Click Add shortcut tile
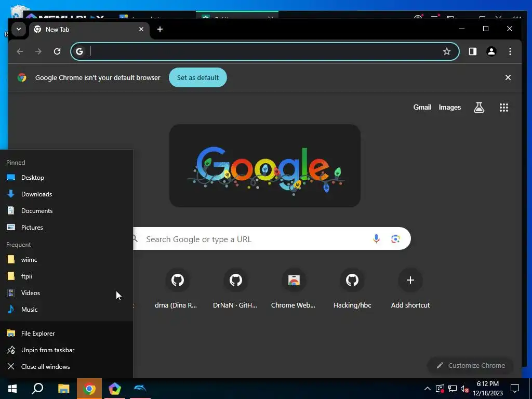Screen dimensions: 532x399 click(x=410, y=288)
